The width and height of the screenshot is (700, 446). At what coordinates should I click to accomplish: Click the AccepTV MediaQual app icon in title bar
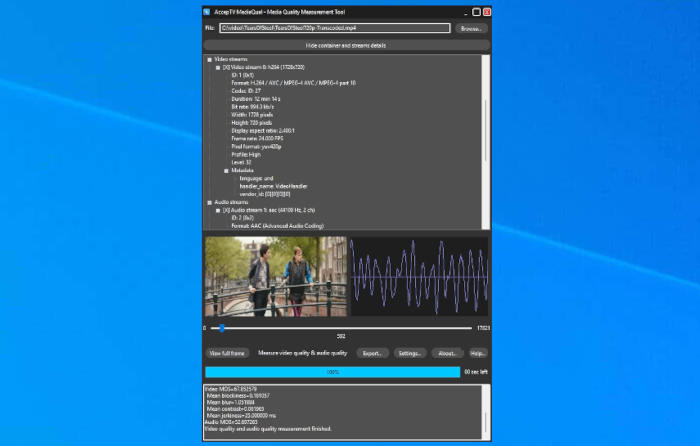click(207, 13)
